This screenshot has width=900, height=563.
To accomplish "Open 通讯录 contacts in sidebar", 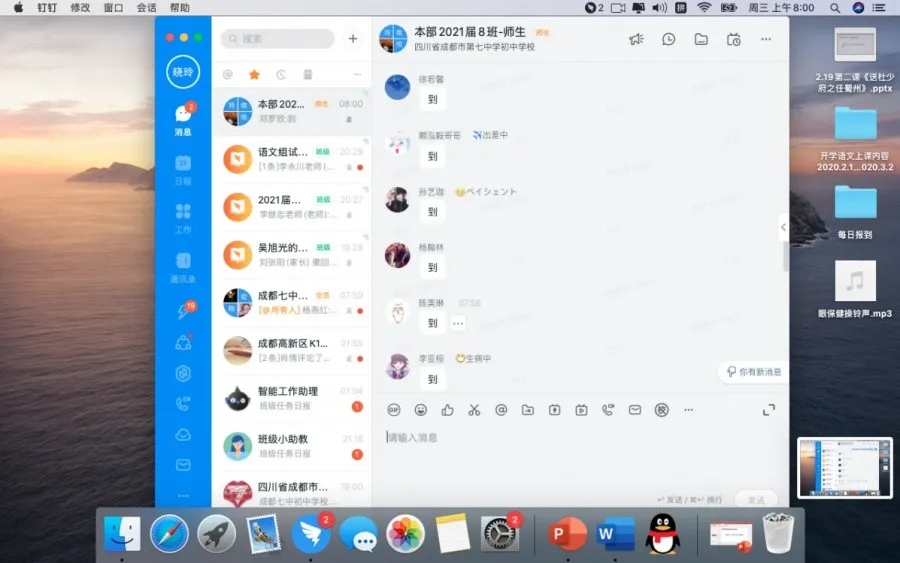I will coord(183,267).
